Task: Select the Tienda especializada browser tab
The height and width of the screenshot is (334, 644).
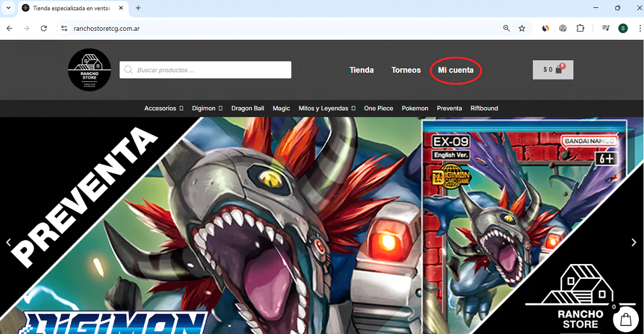Action: [x=73, y=8]
